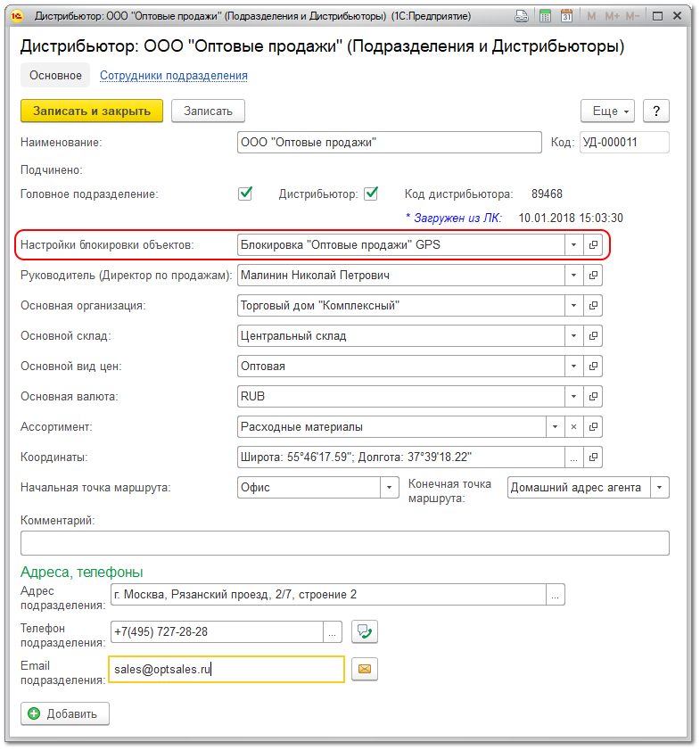Click the Наименование input field
The width and height of the screenshot is (700, 750).
[389, 143]
